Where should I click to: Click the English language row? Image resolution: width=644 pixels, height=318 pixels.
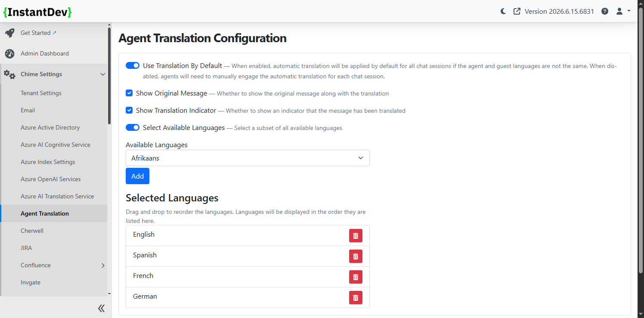point(248,236)
